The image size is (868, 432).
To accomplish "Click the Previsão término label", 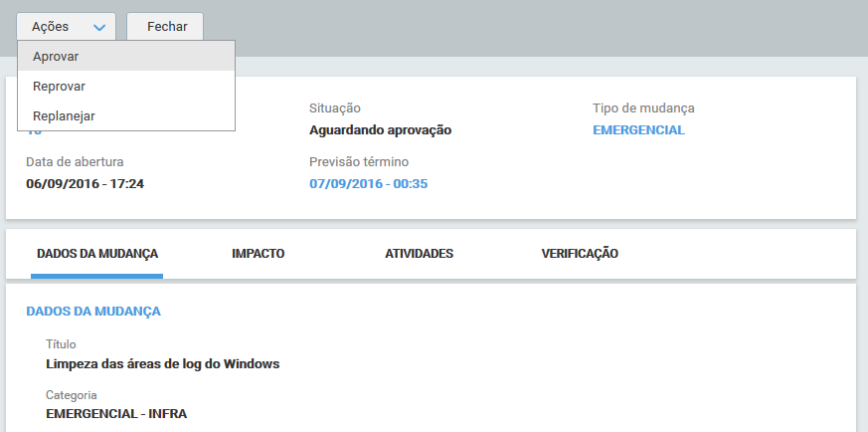I will click(359, 162).
